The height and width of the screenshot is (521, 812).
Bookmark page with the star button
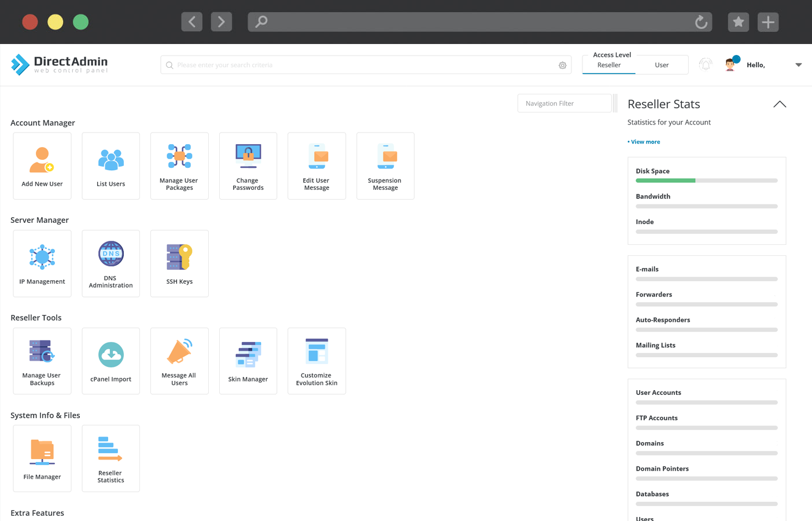739,22
